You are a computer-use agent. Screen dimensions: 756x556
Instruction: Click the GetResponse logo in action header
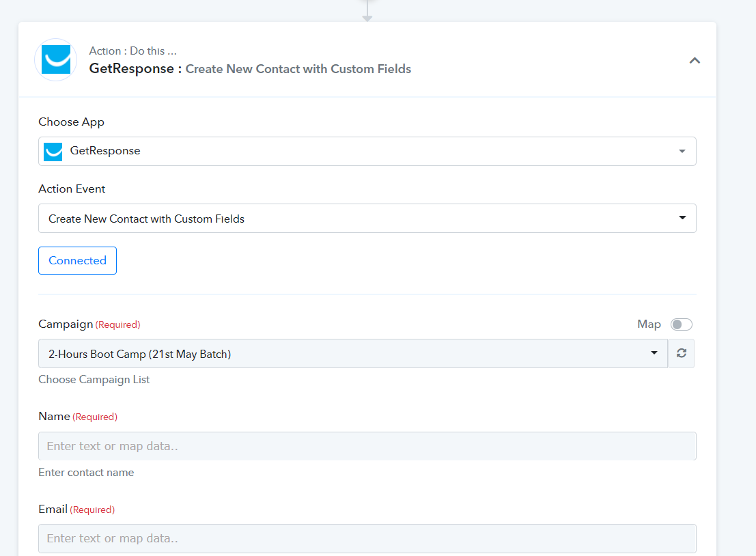[56, 60]
